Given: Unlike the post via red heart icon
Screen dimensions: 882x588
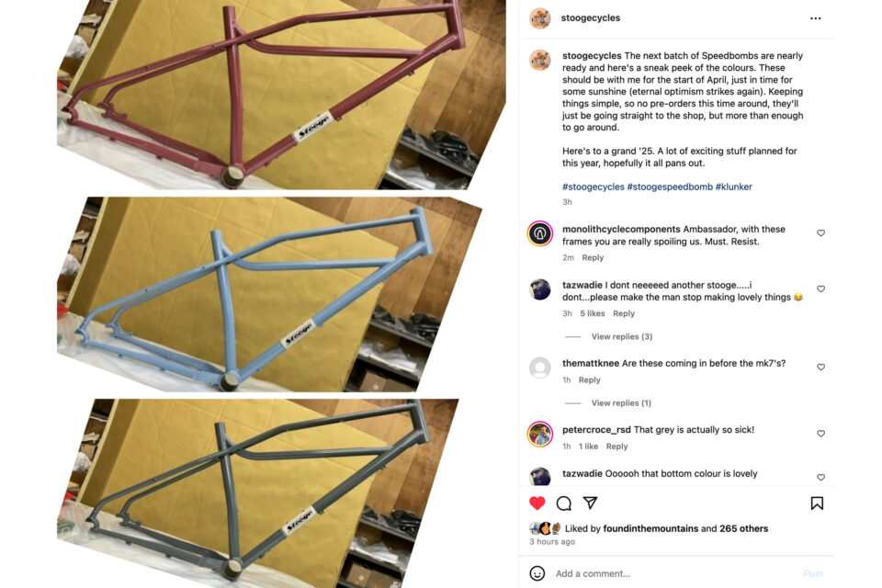Looking at the screenshot, I should pos(537,503).
